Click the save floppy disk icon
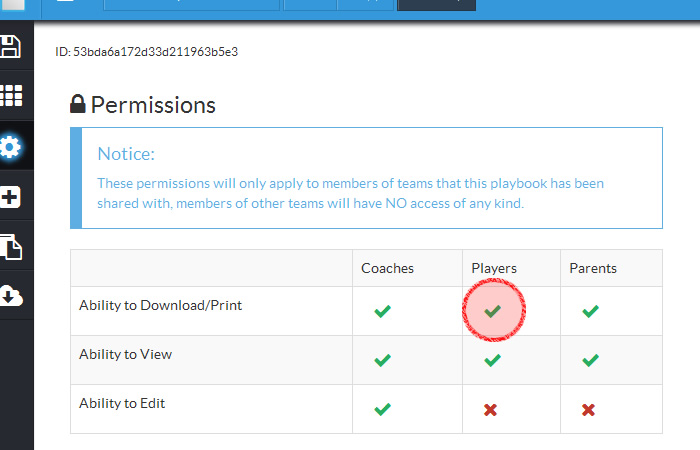This screenshot has width=700, height=450. pyautogui.click(x=10, y=46)
